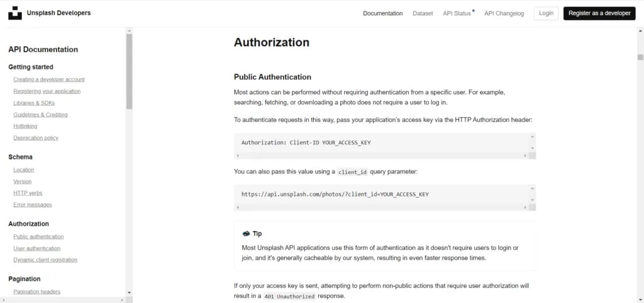This screenshot has width=644, height=303.
Task: Go to the API Changelog page
Action: tap(504, 13)
